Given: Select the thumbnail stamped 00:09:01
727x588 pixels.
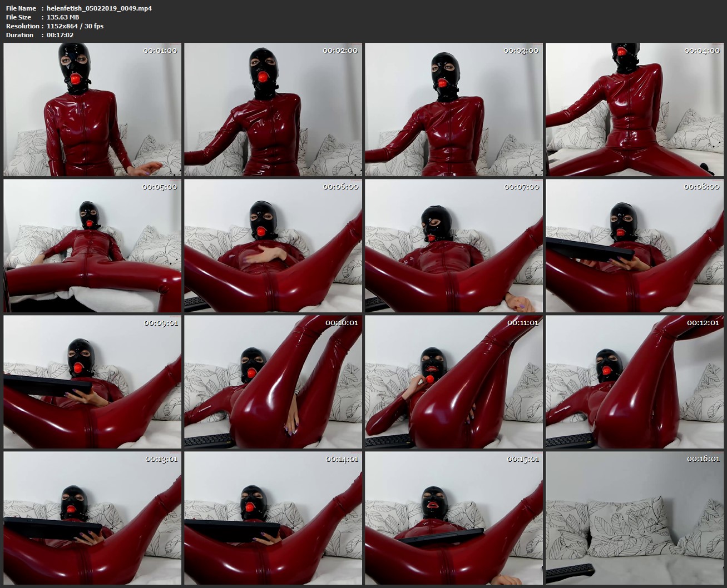Looking at the screenshot, I should click(x=92, y=382).
